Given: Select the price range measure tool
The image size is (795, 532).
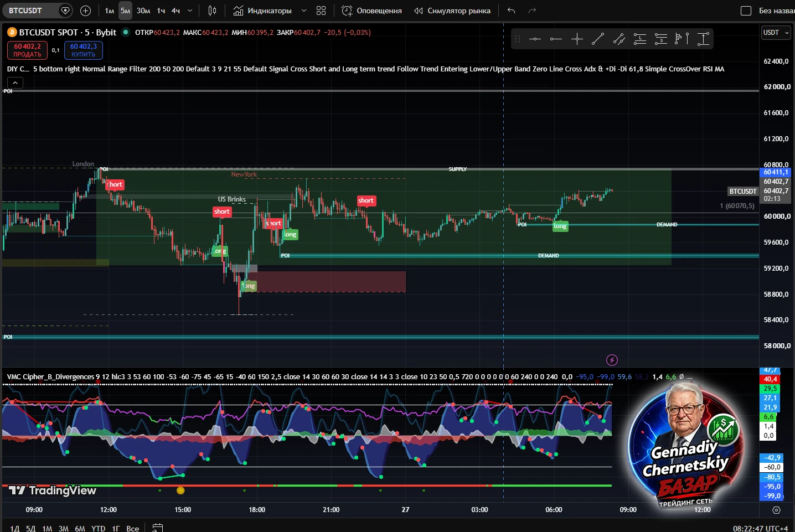Looking at the screenshot, I should (x=703, y=39).
